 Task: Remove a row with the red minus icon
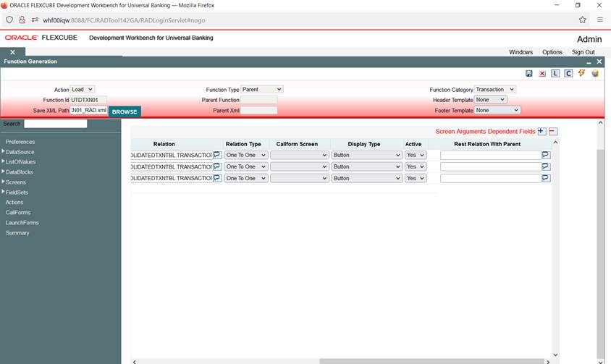(553, 131)
